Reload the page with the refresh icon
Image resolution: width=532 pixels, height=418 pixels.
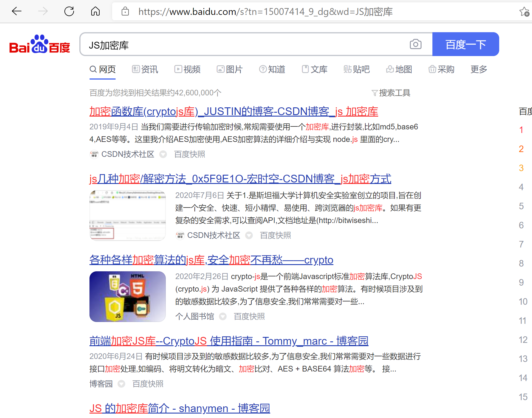pyautogui.click(x=69, y=11)
